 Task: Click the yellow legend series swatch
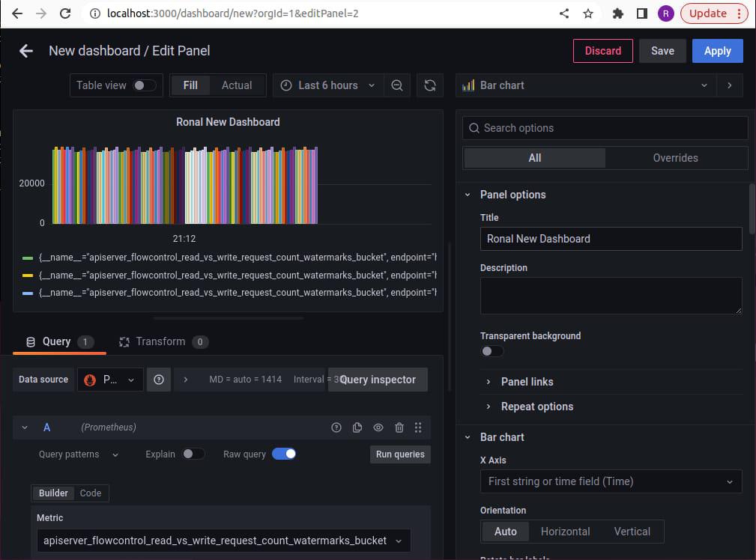[x=28, y=276]
